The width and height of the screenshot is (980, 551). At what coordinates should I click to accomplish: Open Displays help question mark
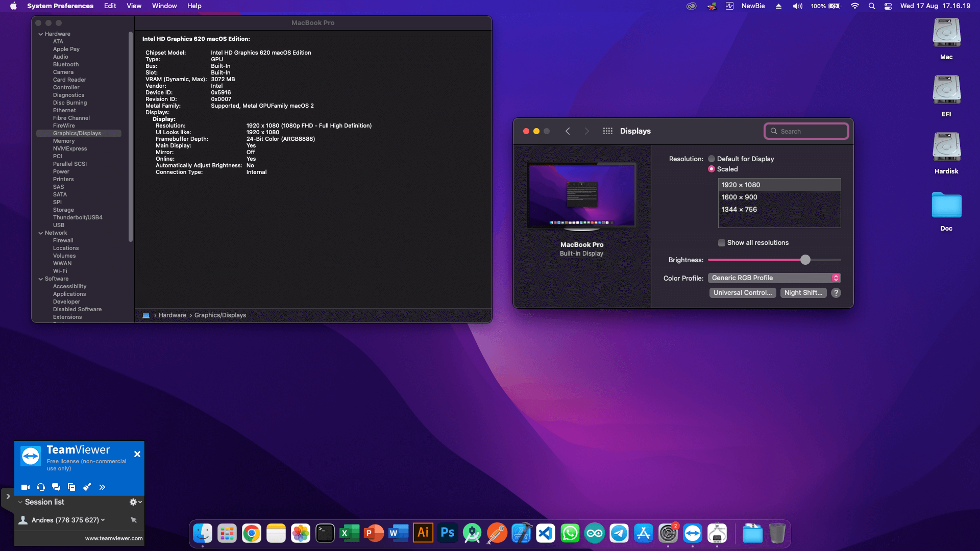(x=836, y=293)
